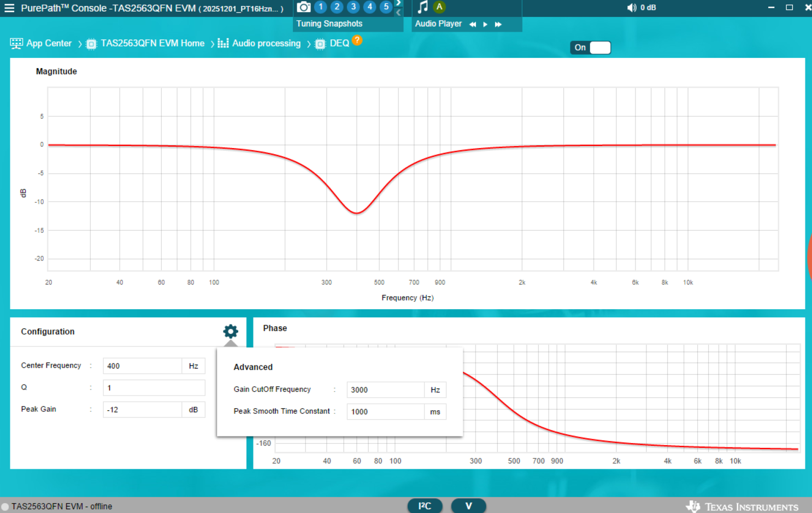Play audio in the Audio Player
This screenshot has height=513, width=812.
click(x=485, y=24)
